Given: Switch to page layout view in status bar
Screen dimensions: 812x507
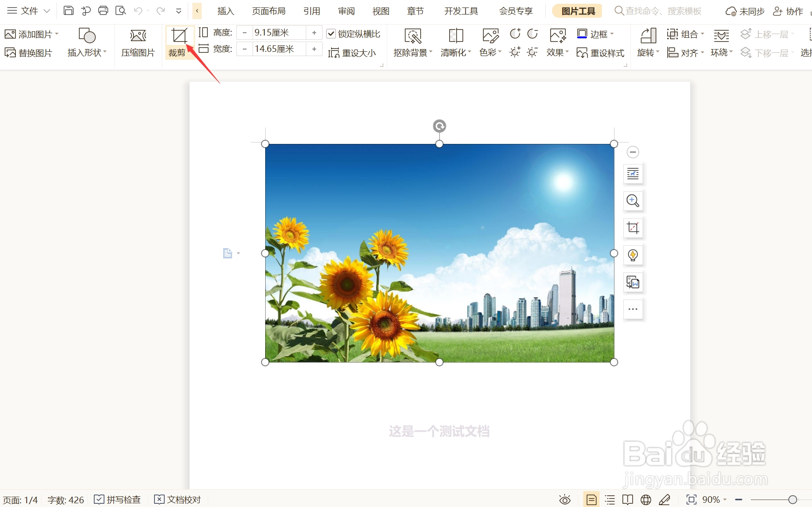Looking at the screenshot, I should [591, 500].
